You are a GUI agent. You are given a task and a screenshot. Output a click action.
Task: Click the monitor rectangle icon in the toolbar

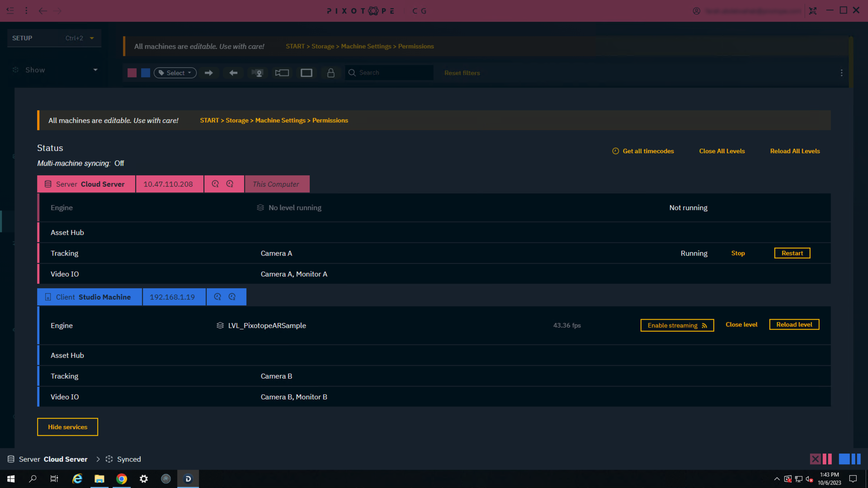click(x=306, y=73)
